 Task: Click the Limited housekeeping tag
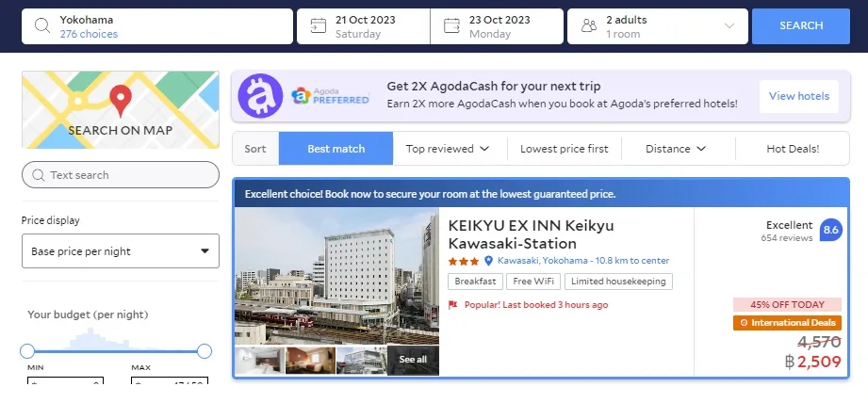pos(618,282)
